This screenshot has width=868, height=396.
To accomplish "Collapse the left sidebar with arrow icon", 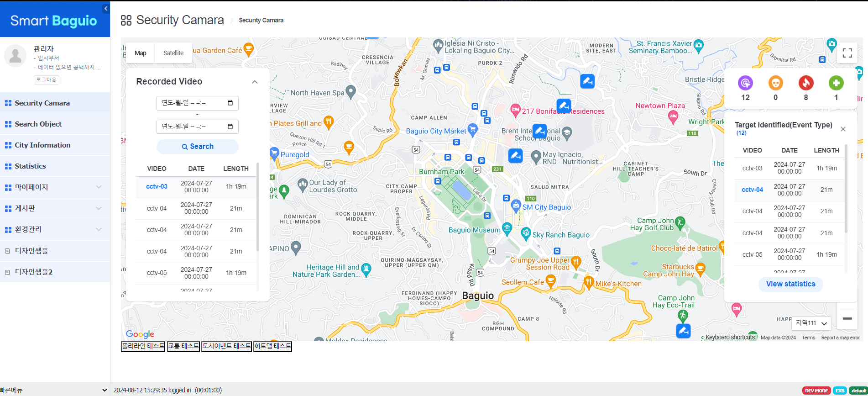I will click(x=106, y=8).
